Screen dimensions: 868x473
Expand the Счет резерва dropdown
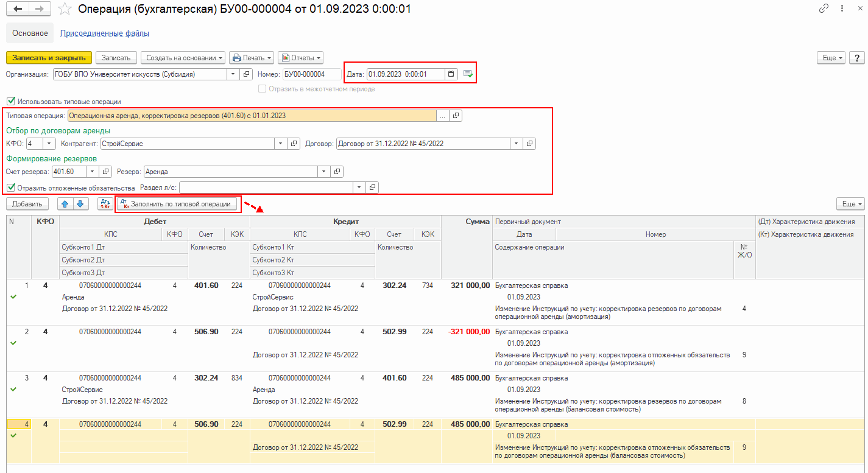tap(92, 172)
